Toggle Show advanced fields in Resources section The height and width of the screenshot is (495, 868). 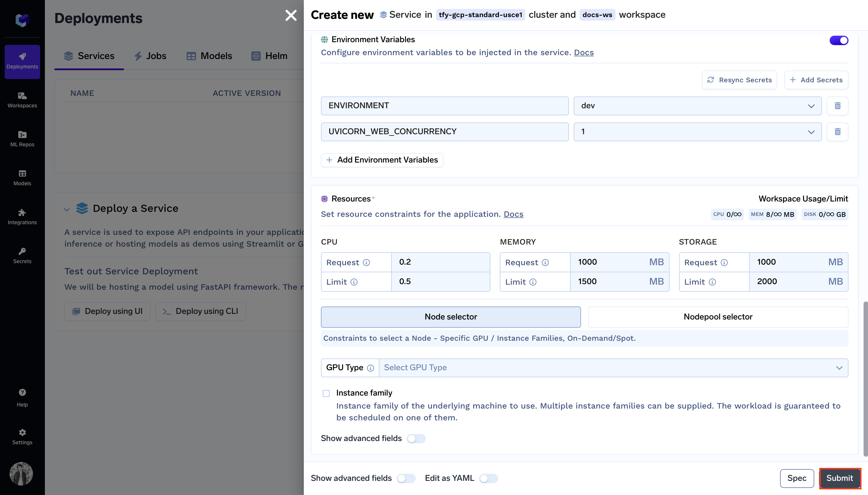pyautogui.click(x=416, y=439)
